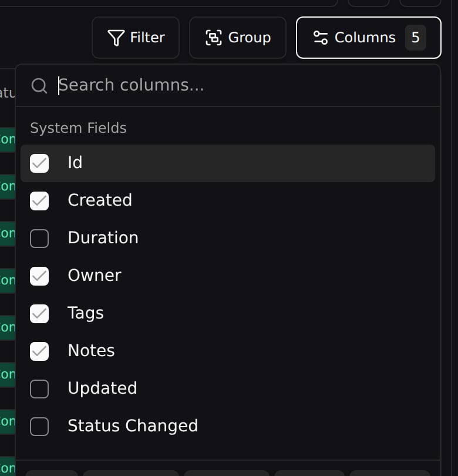Enable the Updated column checkbox
Viewport: 458px width, 476px height.
click(39, 389)
